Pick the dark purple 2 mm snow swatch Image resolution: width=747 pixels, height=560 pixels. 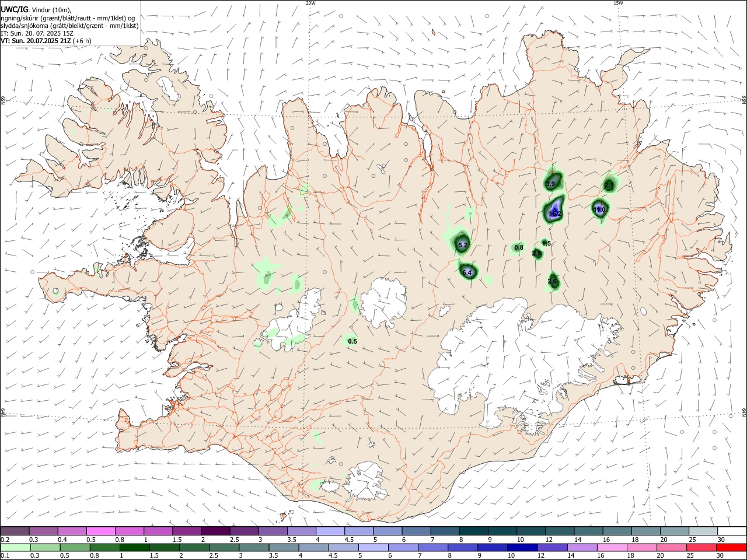(x=215, y=531)
